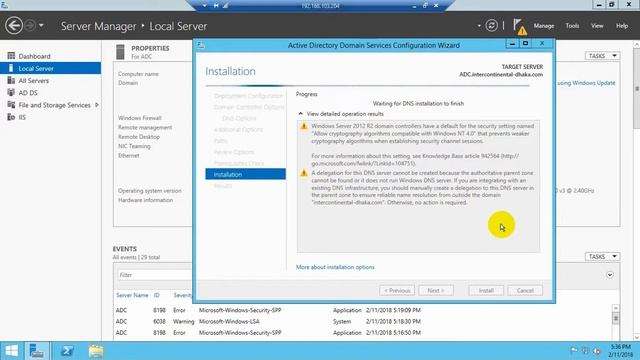
Task: Click the Dashboard icon
Action: point(11,56)
